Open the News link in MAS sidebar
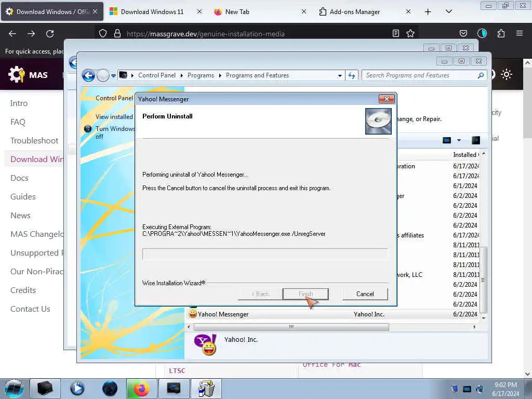Viewport: 532px width, 399px height. (20, 216)
